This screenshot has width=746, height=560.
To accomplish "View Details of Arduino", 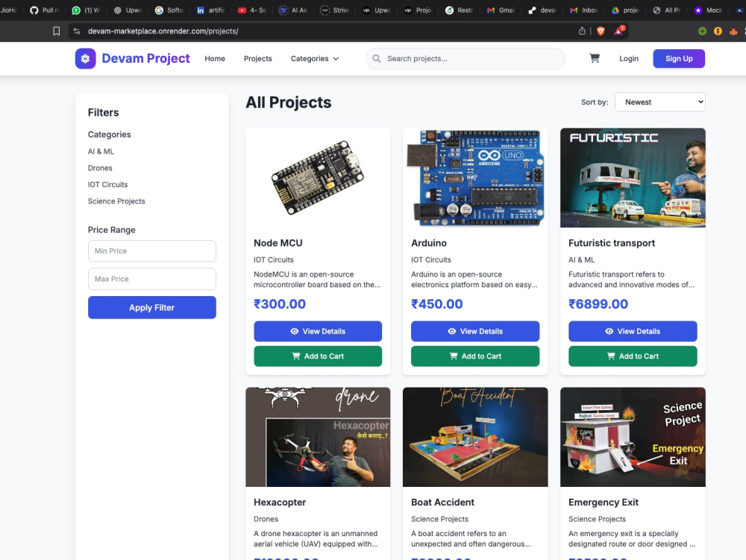I will coord(475,331).
